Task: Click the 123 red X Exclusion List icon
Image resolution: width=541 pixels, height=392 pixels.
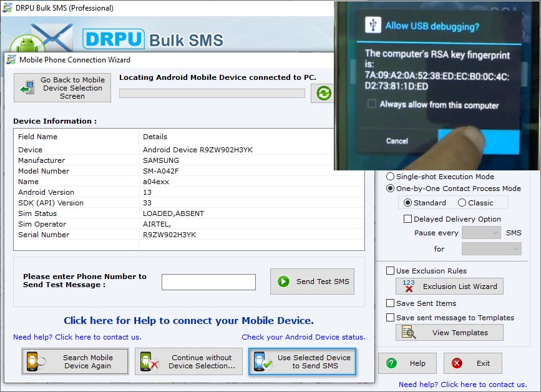Action: 409,286
